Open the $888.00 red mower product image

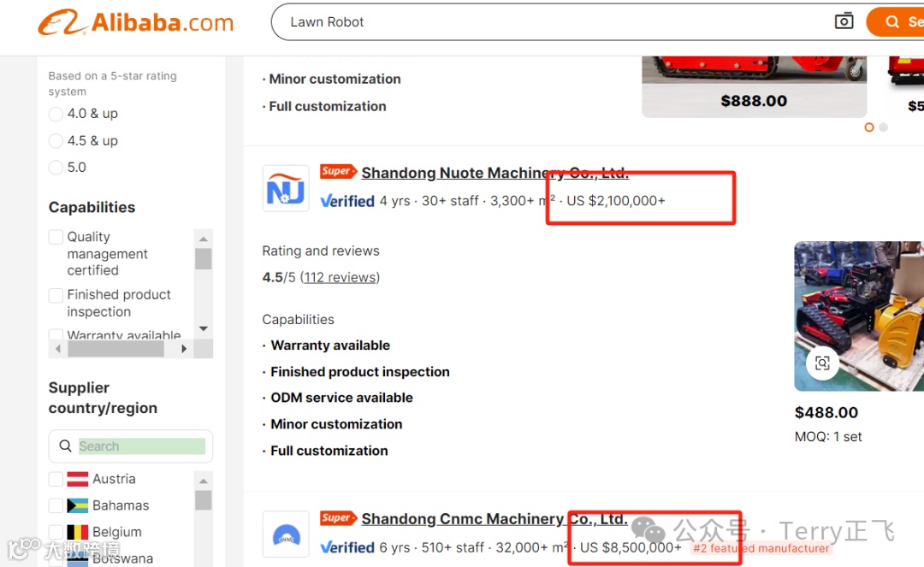755,86
